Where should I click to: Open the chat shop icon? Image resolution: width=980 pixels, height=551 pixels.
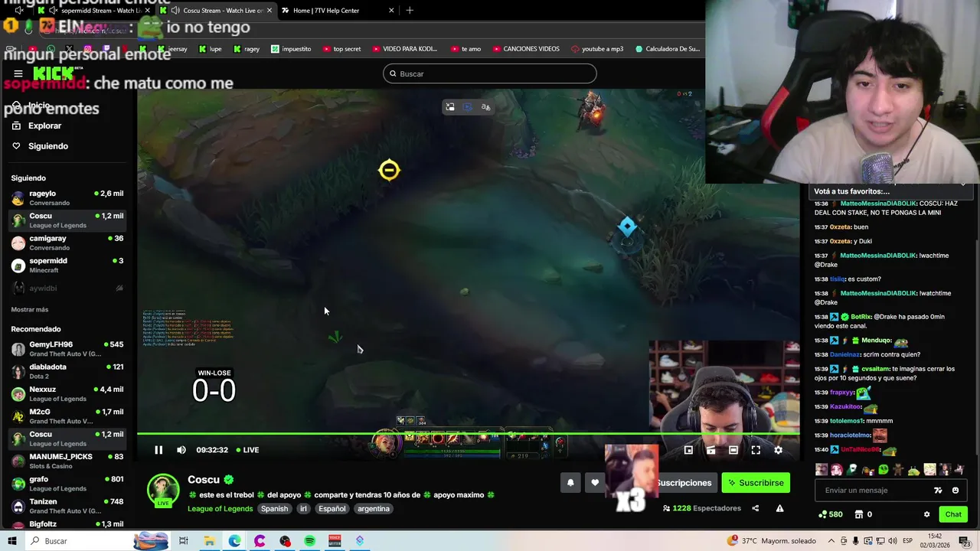pyautogui.click(x=859, y=514)
